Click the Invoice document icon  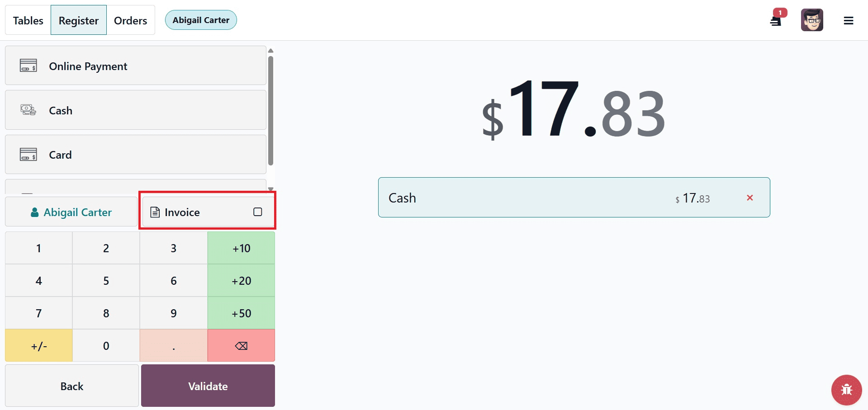[x=155, y=212]
